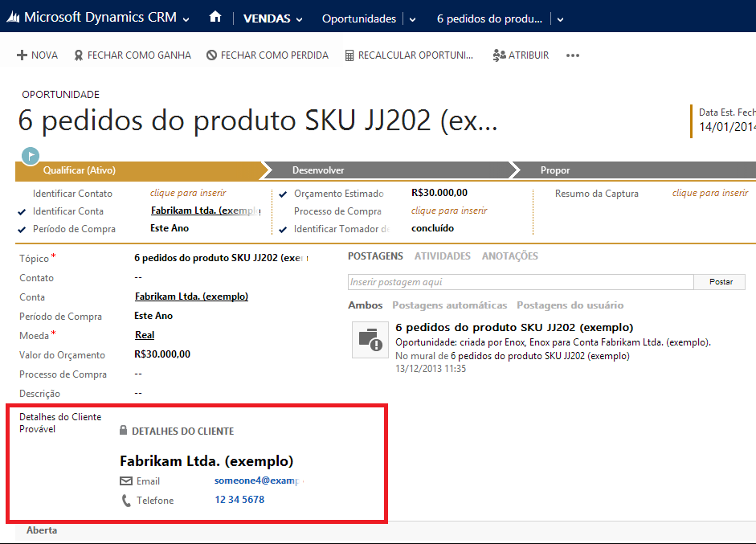Click Fechar como Ganha command

point(133,55)
